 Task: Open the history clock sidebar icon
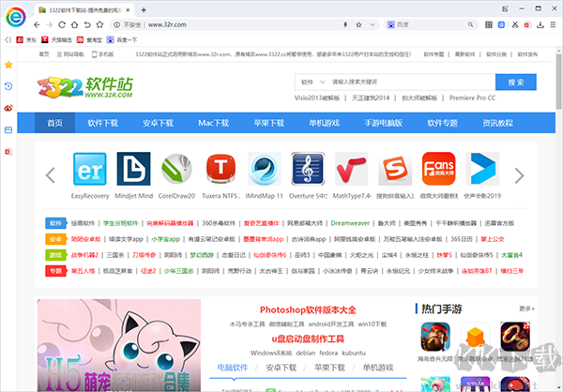tap(8, 86)
